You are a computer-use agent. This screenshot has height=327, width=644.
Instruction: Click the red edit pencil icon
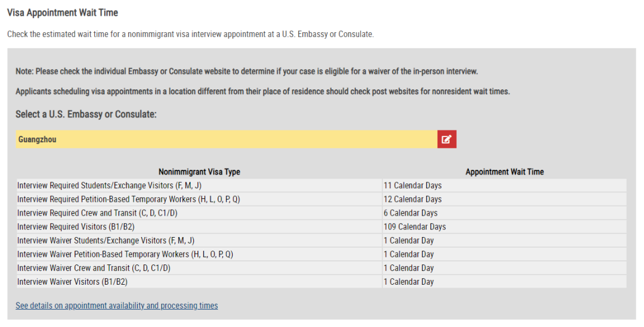point(447,139)
